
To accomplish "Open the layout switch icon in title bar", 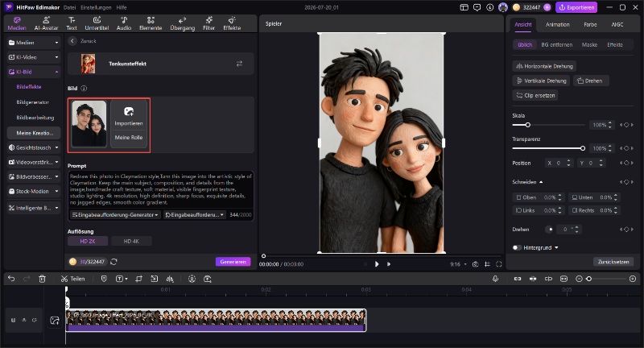I will click(464, 7).
